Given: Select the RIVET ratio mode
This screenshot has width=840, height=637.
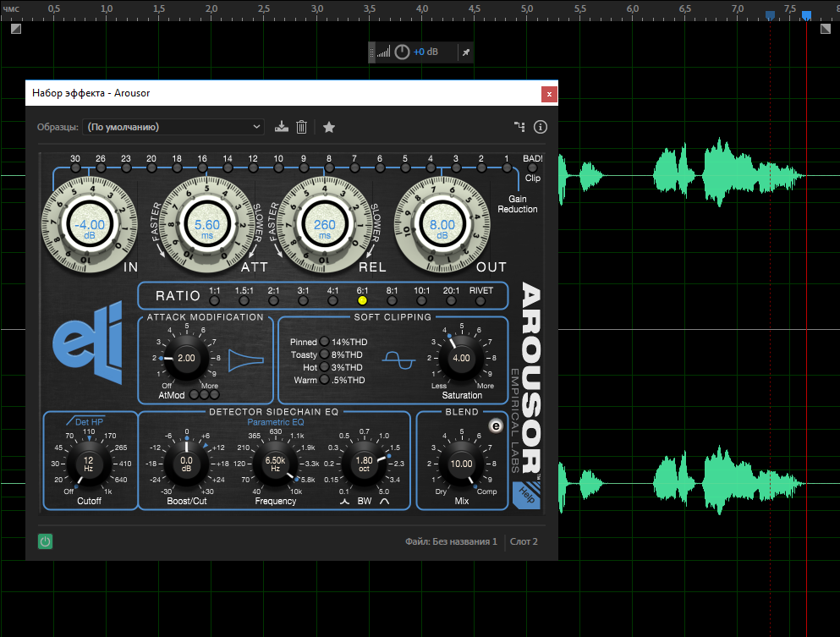Looking at the screenshot, I should point(480,301).
